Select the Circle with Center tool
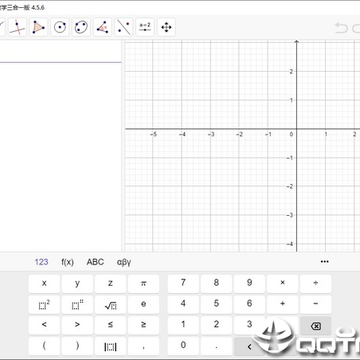360x360 pixels. tap(60, 27)
